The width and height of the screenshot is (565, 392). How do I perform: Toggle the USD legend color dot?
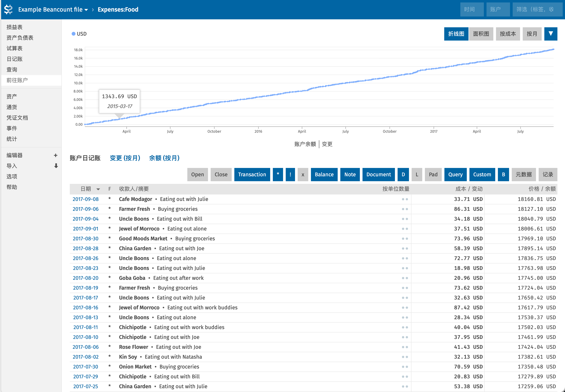coord(73,34)
